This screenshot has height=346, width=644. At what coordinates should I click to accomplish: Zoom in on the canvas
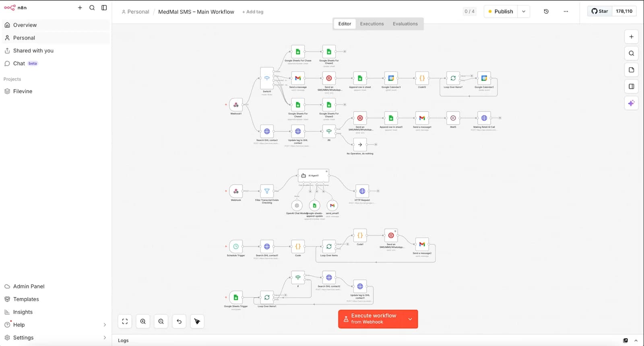143,321
